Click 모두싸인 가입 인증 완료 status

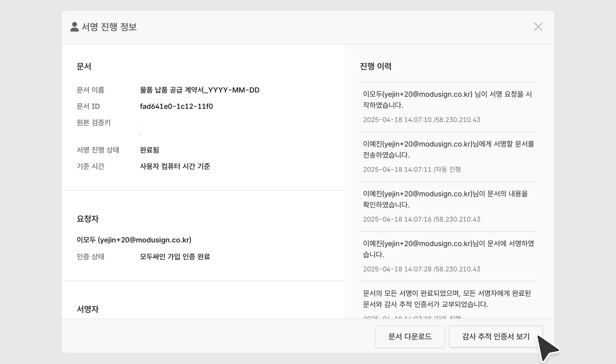point(175,256)
